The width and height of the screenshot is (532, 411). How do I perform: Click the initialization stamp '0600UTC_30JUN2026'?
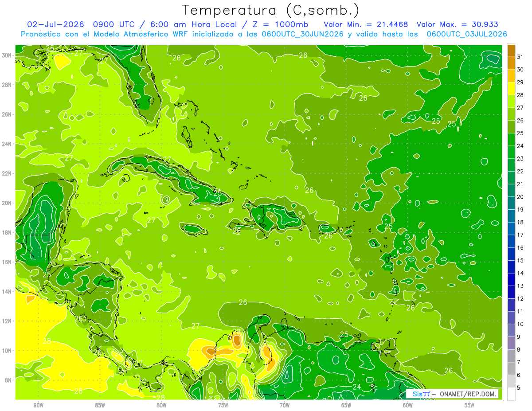click(x=302, y=34)
